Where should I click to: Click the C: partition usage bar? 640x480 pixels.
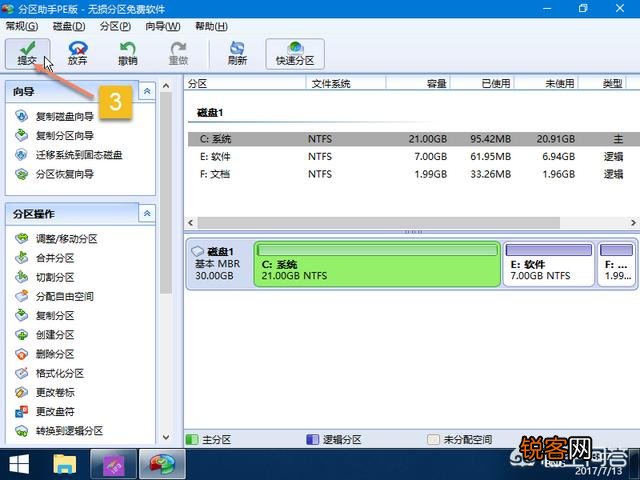tap(377, 250)
